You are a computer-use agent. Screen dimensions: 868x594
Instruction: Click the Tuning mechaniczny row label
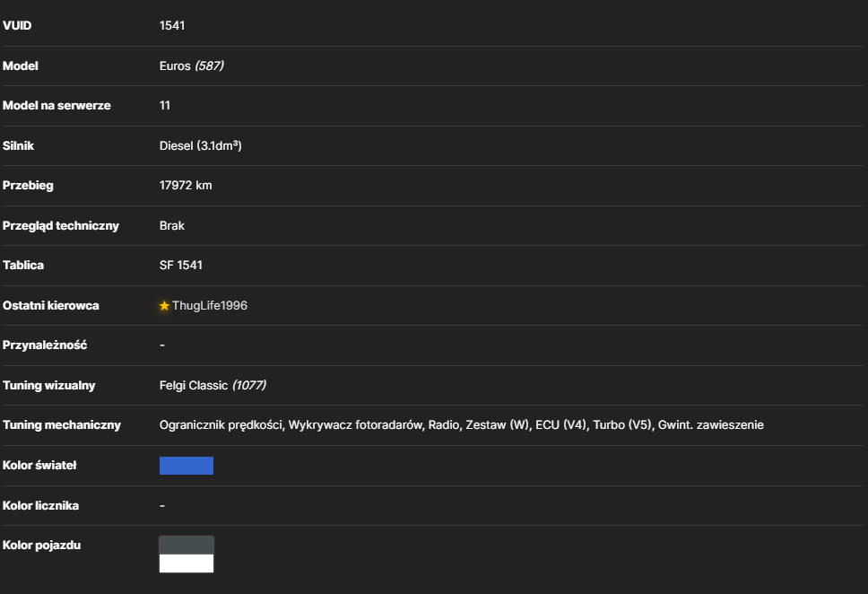pos(62,425)
